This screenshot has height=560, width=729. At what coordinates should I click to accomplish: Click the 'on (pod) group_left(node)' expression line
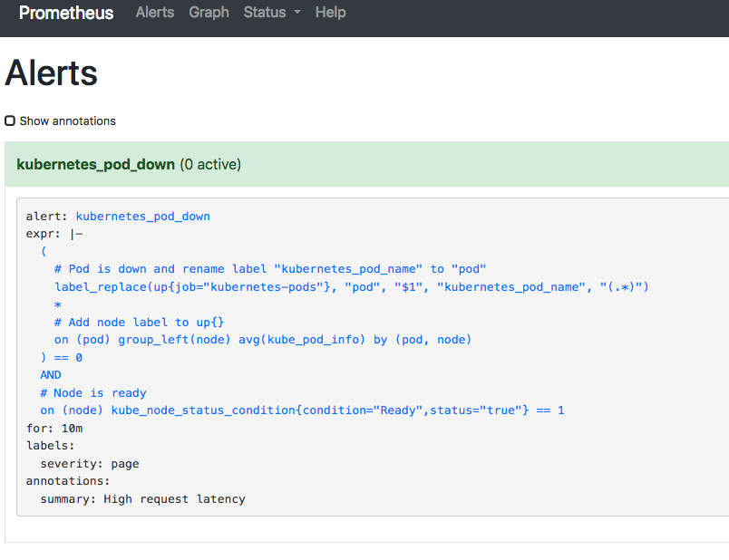pyautogui.click(x=263, y=340)
